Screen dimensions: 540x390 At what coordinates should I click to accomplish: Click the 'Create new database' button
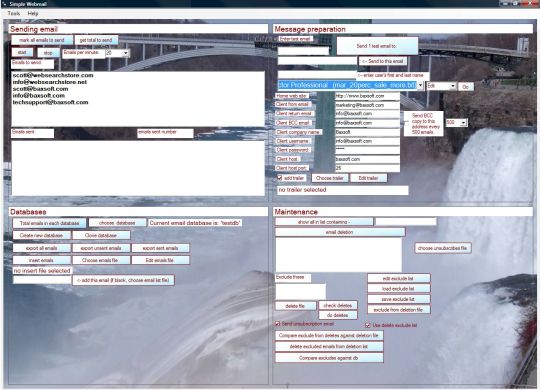pos(41,235)
